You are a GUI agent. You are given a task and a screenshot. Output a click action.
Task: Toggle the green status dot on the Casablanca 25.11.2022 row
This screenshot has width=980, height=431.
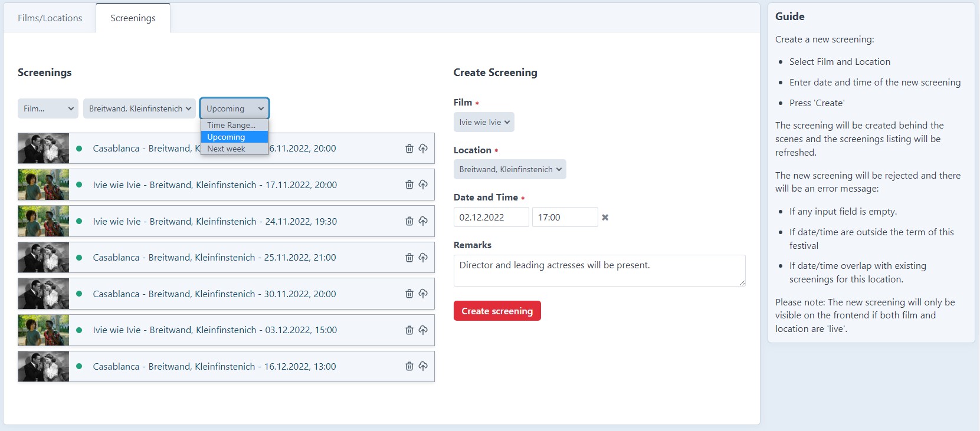(79, 258)
